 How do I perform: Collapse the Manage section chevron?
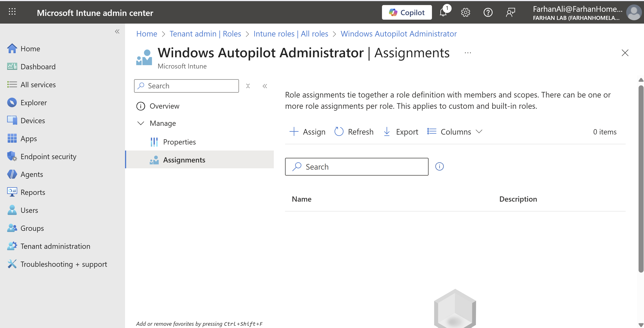tap(141, 123)
